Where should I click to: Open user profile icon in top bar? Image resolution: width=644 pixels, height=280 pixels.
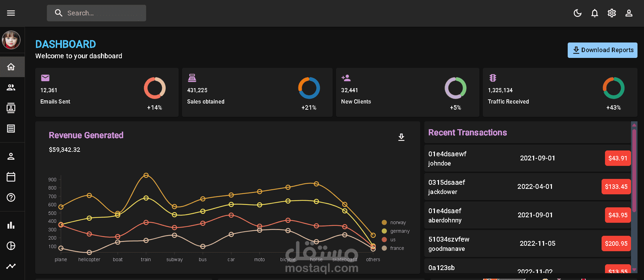coord(629,13)
